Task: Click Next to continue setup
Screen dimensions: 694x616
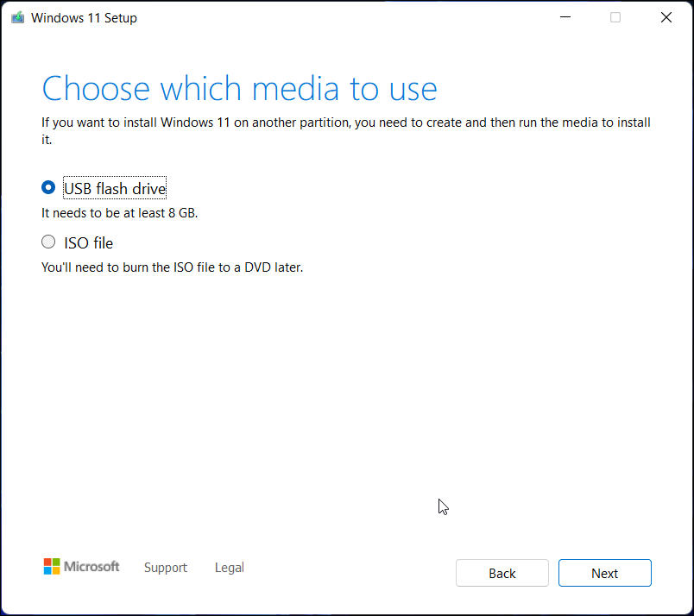Action: pyautogui.click(x=604, y=572)
